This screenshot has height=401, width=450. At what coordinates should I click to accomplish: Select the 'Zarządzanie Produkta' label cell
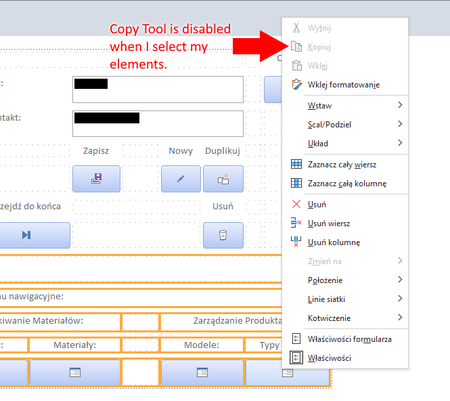click(x=221, y=321)
